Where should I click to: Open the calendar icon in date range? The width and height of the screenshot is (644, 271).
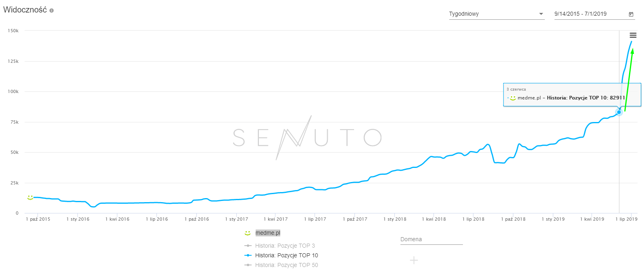point(631,14)
